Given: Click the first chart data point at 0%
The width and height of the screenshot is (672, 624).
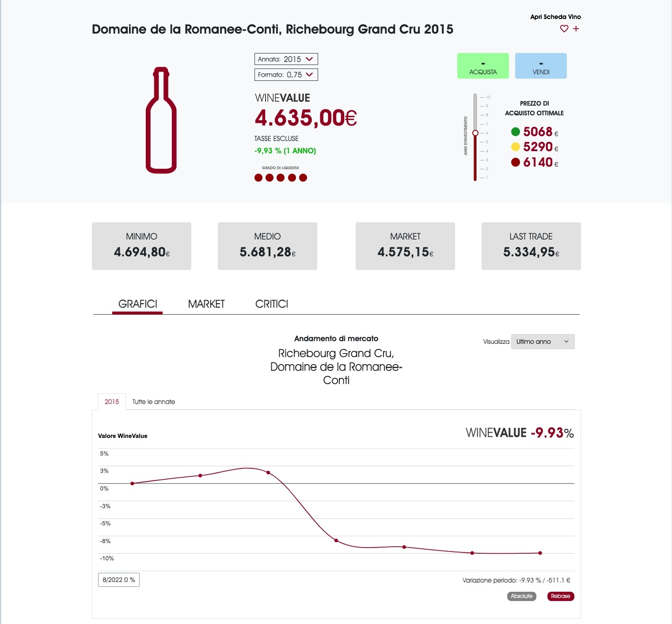Looking at the screenshot, I should [132, 483].
